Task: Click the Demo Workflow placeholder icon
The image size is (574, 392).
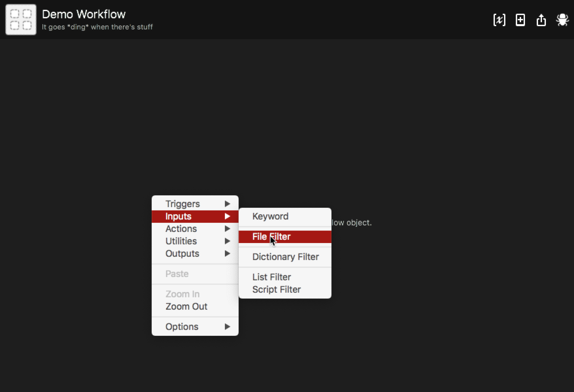Action: click(21, 20)
